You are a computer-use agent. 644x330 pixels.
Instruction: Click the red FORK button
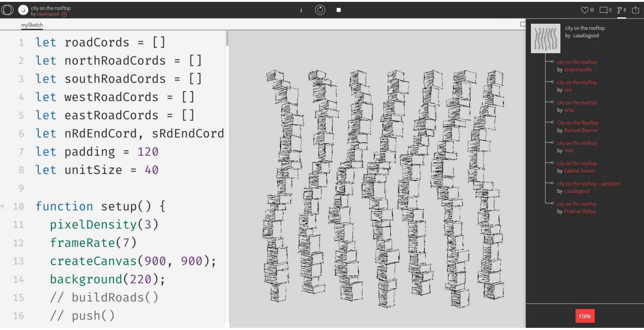[585, 316]
